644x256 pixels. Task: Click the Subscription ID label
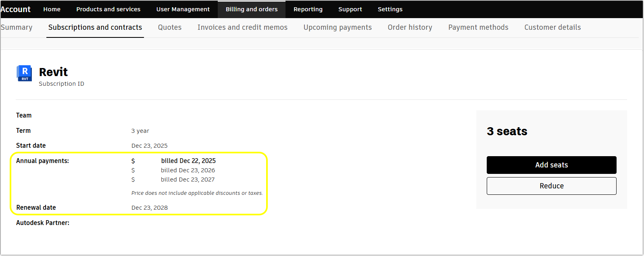[x=61, y=84]
